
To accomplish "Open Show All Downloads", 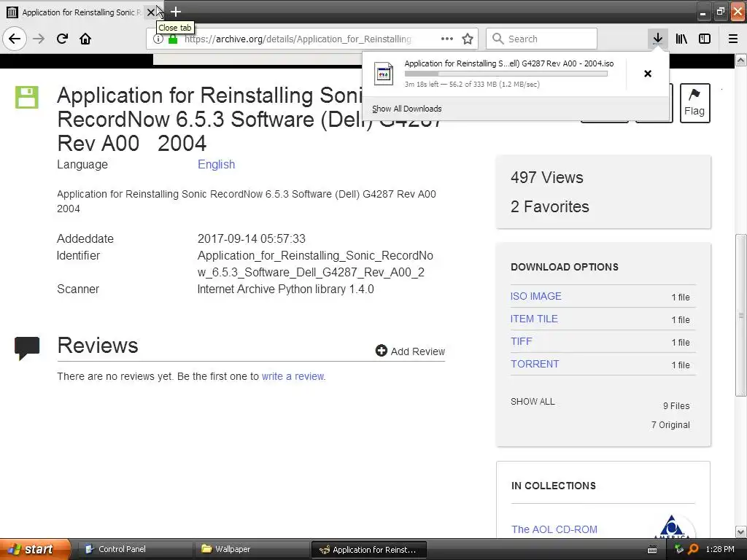I will click(x=407, y=109).
